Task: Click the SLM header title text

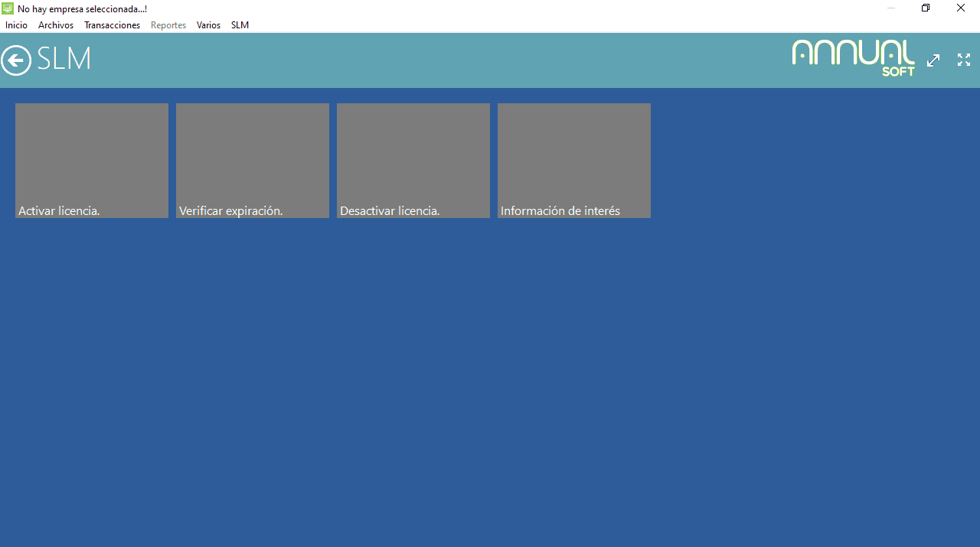Action: [x=64, y=59]
